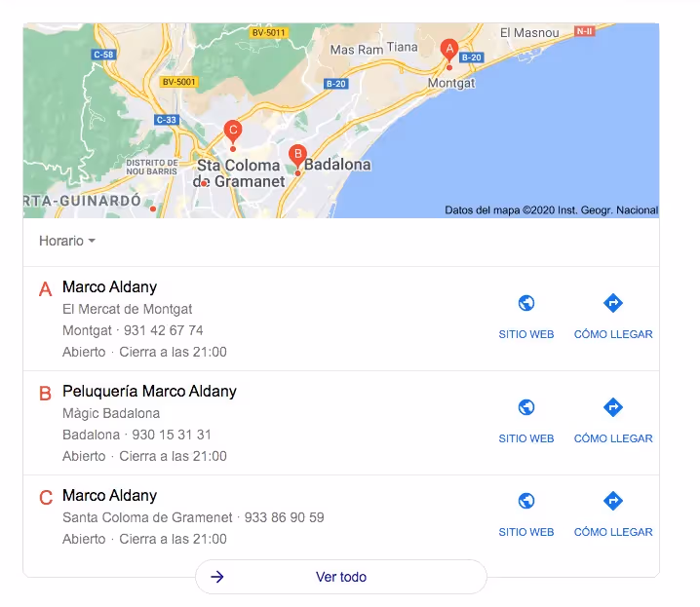700x607 pixels.
Task: Click CÓMO LLEGAR label for Santa Coloma listing
Action: click(613, 532)
